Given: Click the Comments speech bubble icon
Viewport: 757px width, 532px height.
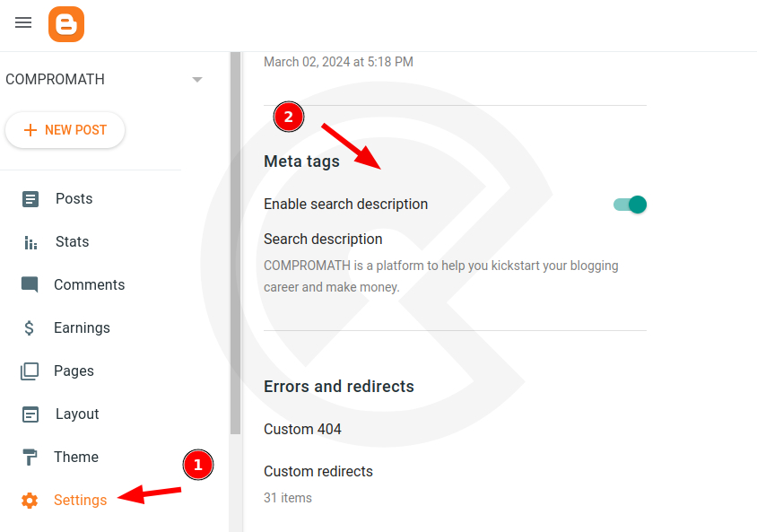Looking at the screenshot, I should tap(30, 284).
